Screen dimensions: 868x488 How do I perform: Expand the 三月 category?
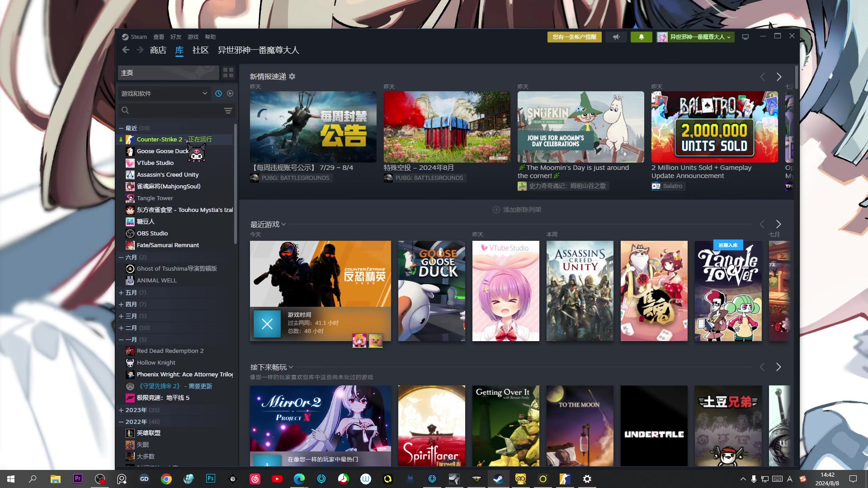point(121,316)
